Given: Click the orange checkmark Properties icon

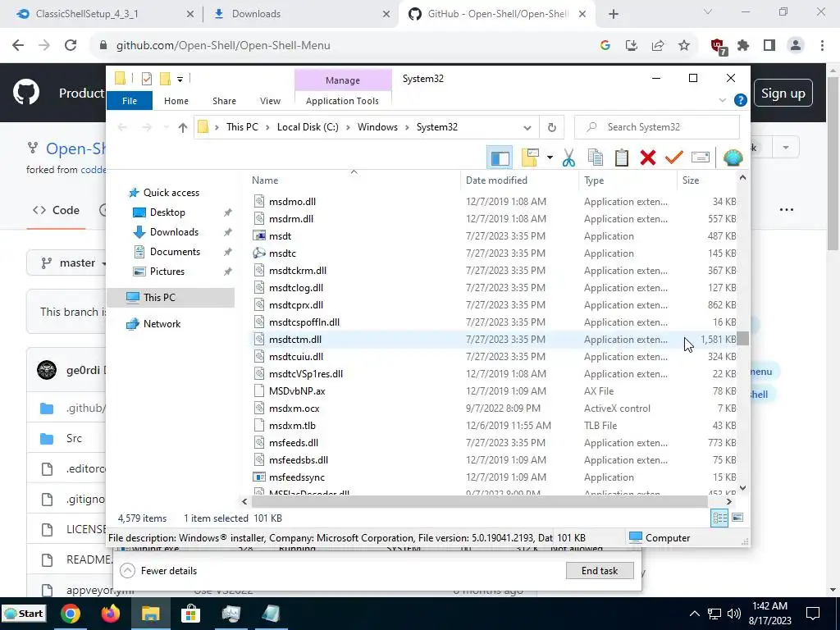Looking at the screenshot, I should [674, 157].
